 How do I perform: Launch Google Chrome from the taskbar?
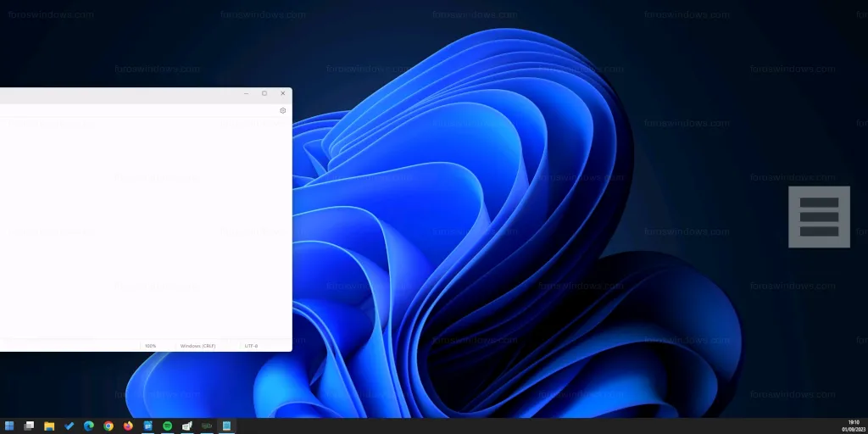108,426
